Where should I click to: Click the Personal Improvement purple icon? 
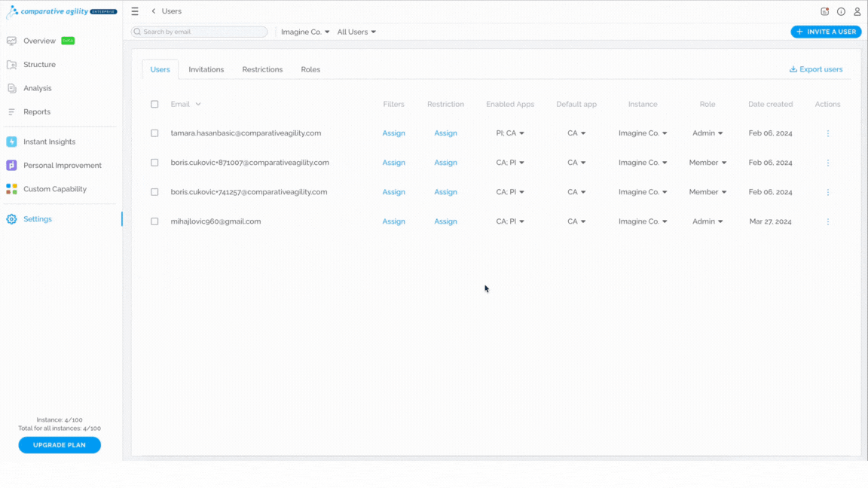(x=11, y=166)
